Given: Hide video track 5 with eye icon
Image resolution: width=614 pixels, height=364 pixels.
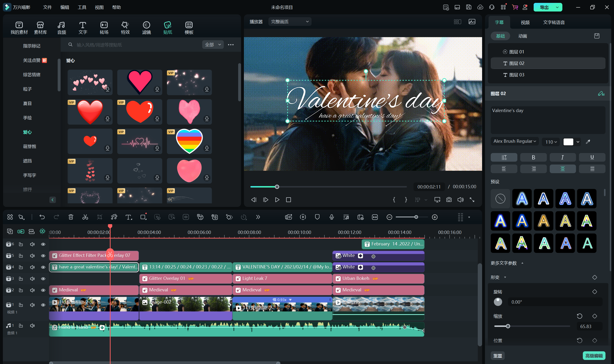Looking at the screenshot, I should (43, 256).
